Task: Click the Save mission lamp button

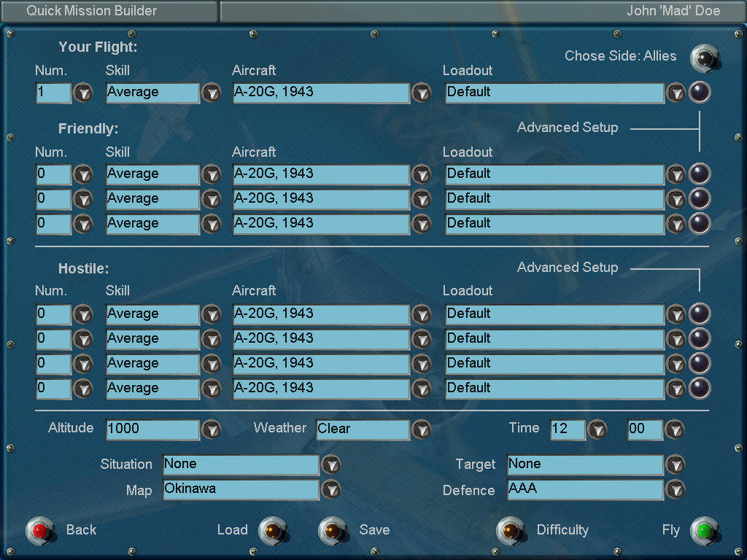Action: 333,531
